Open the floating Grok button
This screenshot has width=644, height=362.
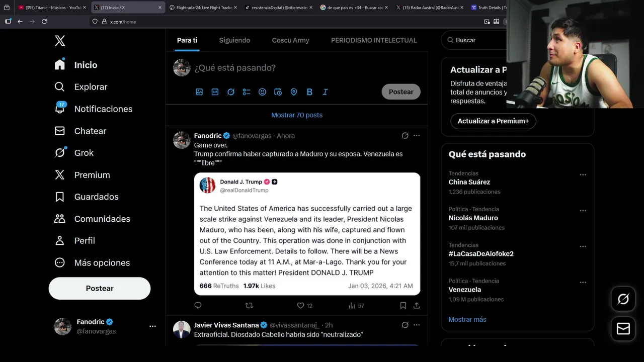click(x=623, y=299)
